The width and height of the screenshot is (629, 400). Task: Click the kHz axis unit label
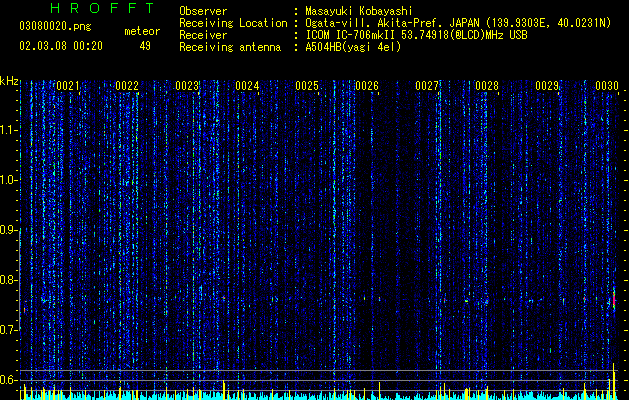pos(9,81)
